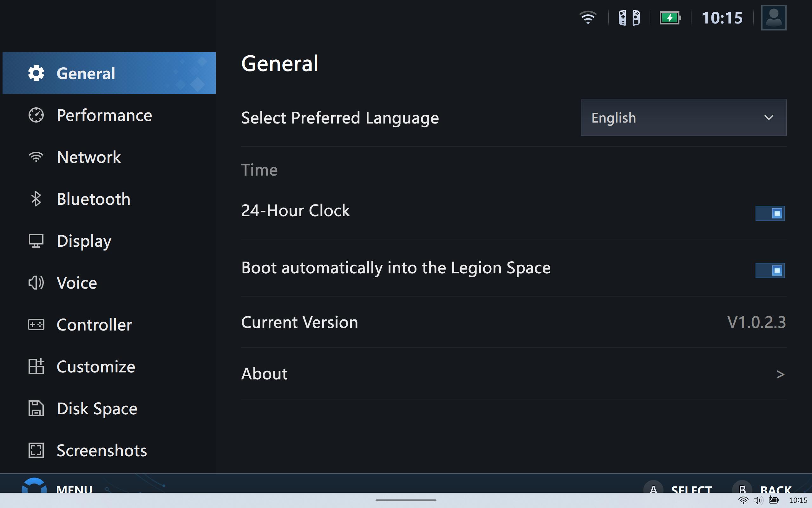Click the General page title

280,63
